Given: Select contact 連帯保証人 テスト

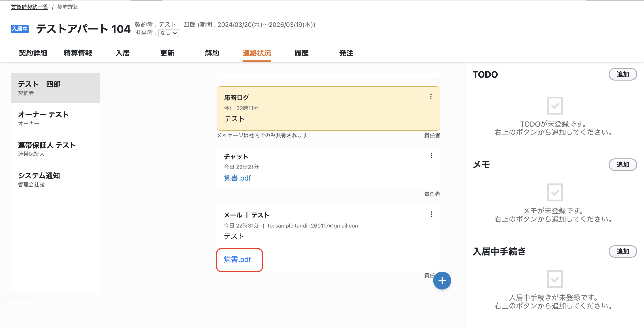Looking at the screenshot, I should click(x=55, y=149).
